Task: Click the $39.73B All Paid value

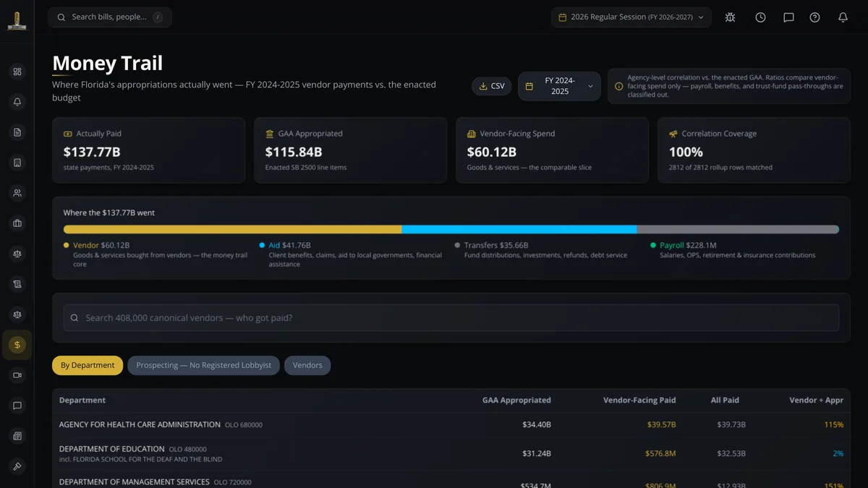Action: pyautogui.click(x=731, y=425)
